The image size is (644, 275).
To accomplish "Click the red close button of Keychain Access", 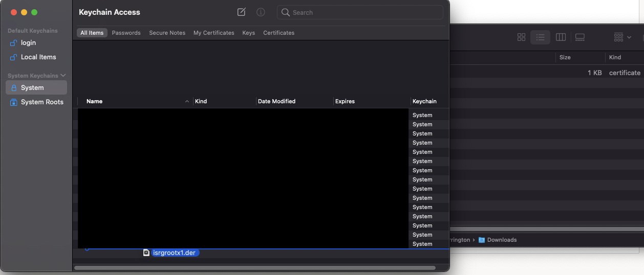I will coord(14,12).
